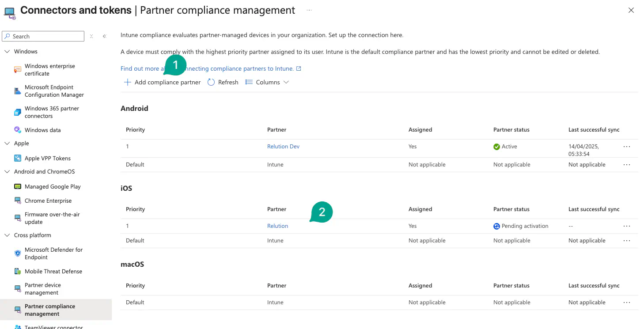Click the Columns icon on the toolbar
Viewport: 644px width, 329px height.
248,82
